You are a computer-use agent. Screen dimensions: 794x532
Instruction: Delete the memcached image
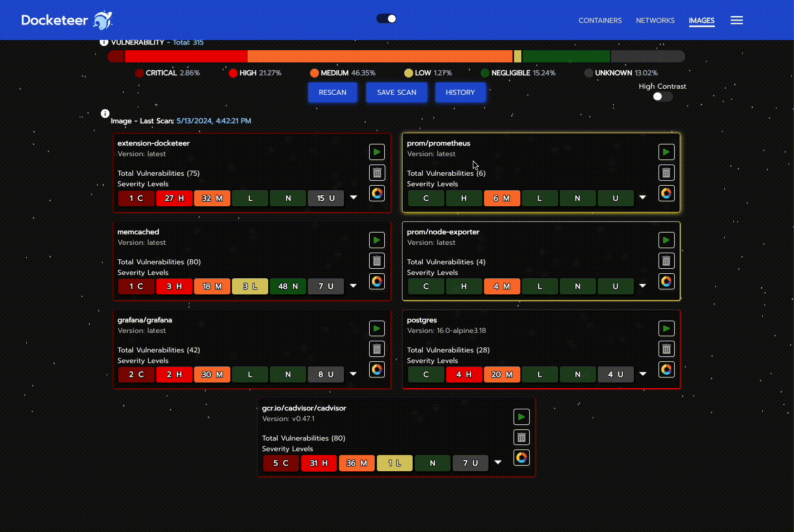click(377, 260)
